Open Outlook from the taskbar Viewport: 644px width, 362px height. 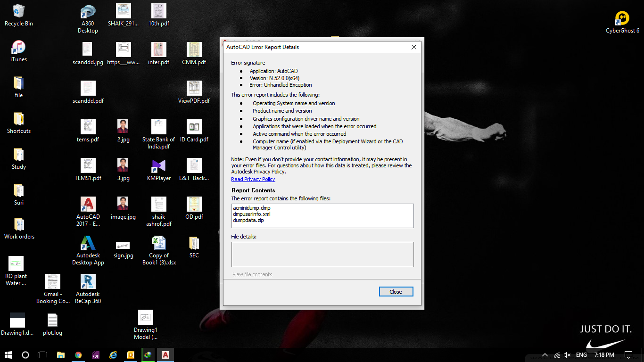click(x=130, y=355)
